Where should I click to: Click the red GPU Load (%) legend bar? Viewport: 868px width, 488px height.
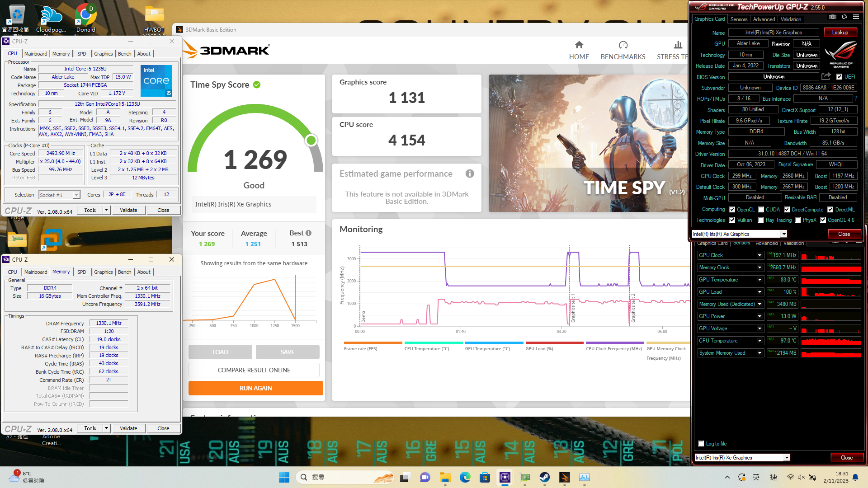[555, 343]
